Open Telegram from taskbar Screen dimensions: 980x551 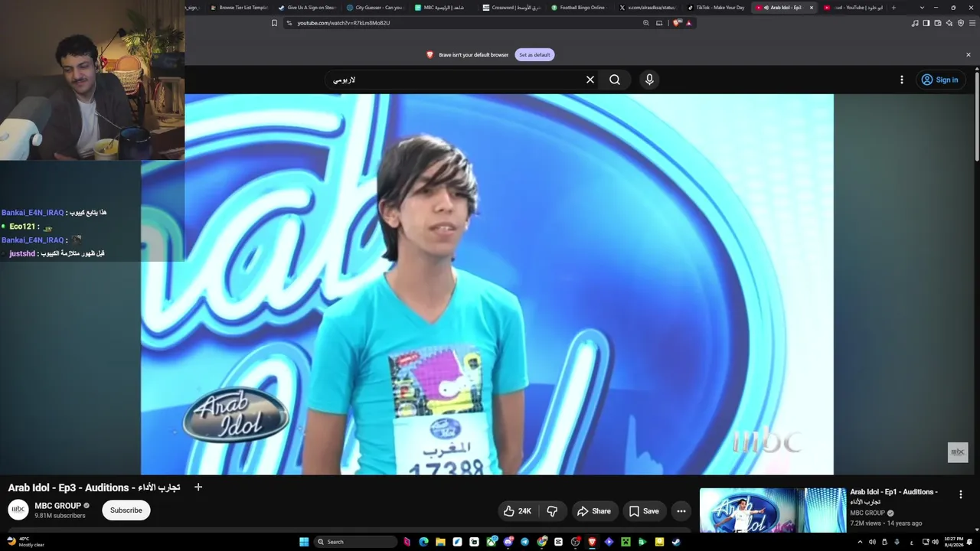[524, 542]
